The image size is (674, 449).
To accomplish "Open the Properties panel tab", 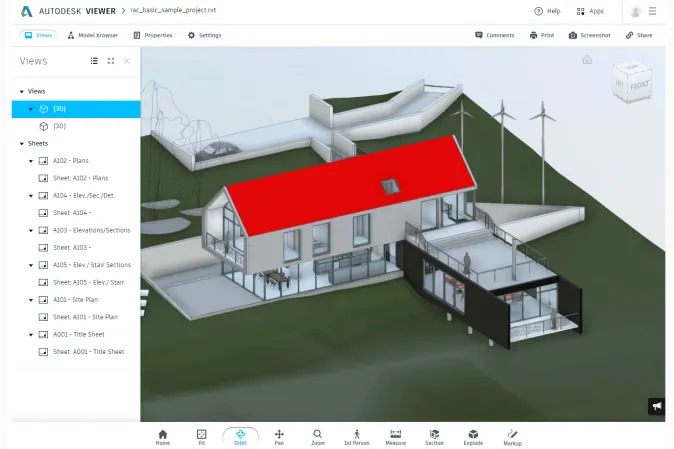I will click(x=152, y=35).
